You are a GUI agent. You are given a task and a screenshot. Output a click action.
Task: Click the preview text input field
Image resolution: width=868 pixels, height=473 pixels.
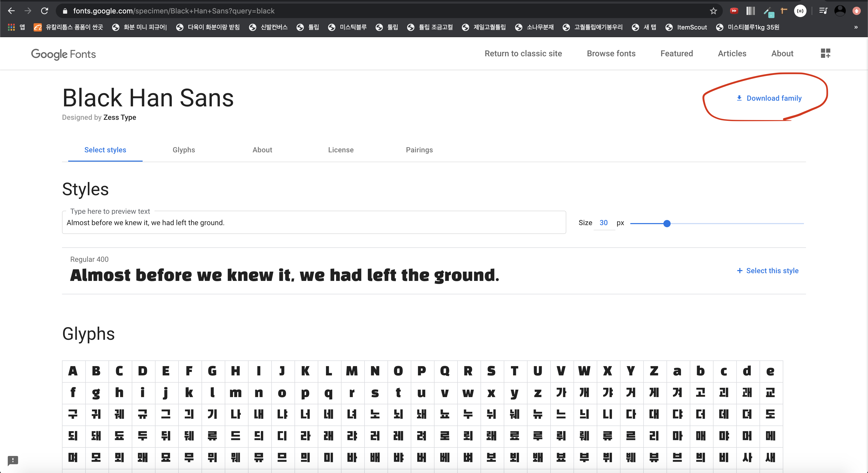(313, 223)
